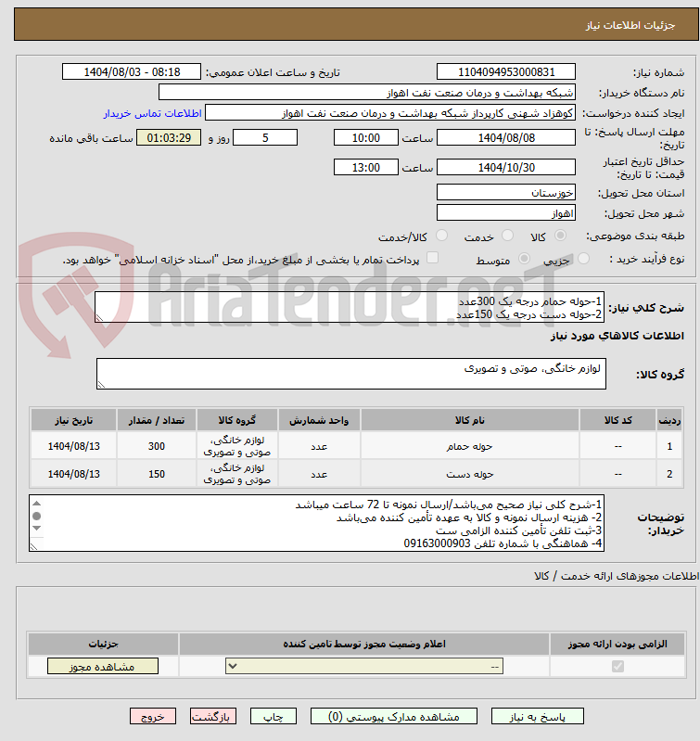The image size is (700, 741).
Task: Select the متوسط purchase type radio
Action: [x=524, y=259]
